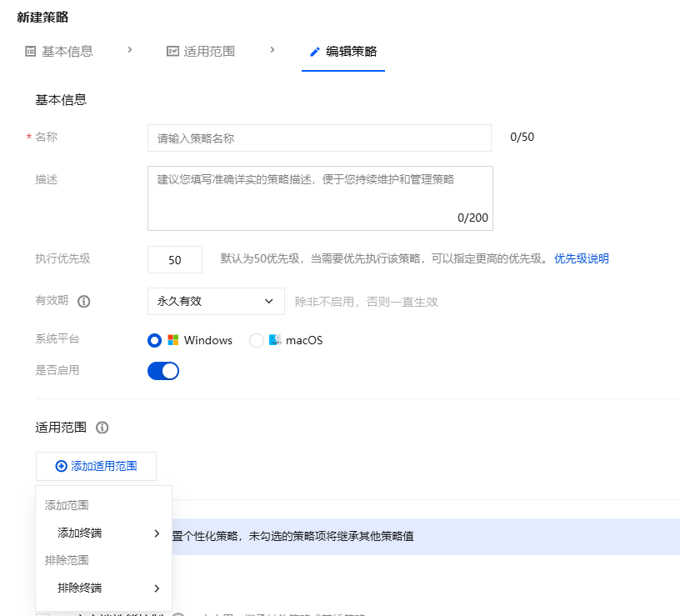Screen dimensions: 680x616
Task: Click the list icon beside 基本信息 tab
Action: [30, 51]
